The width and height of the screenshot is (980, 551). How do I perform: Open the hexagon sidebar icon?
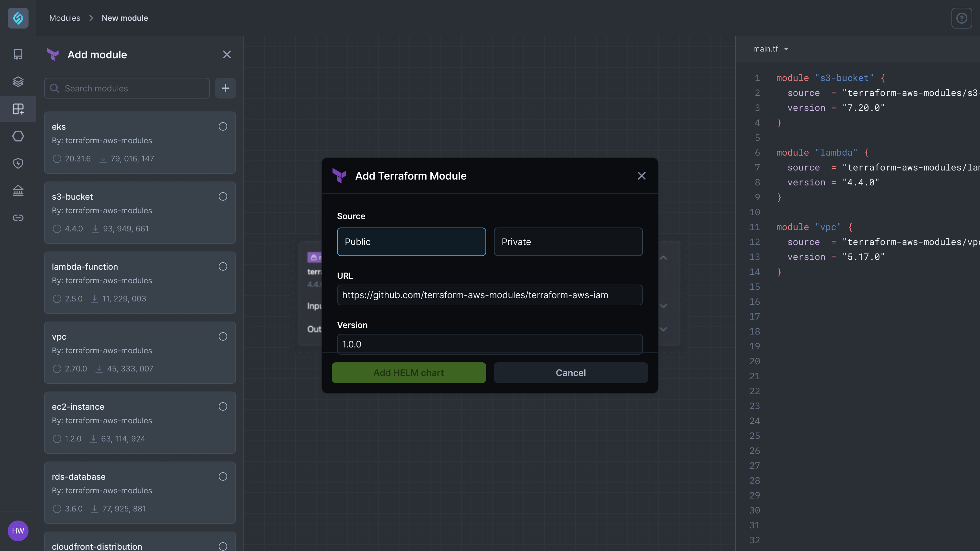tap(18, 136)
